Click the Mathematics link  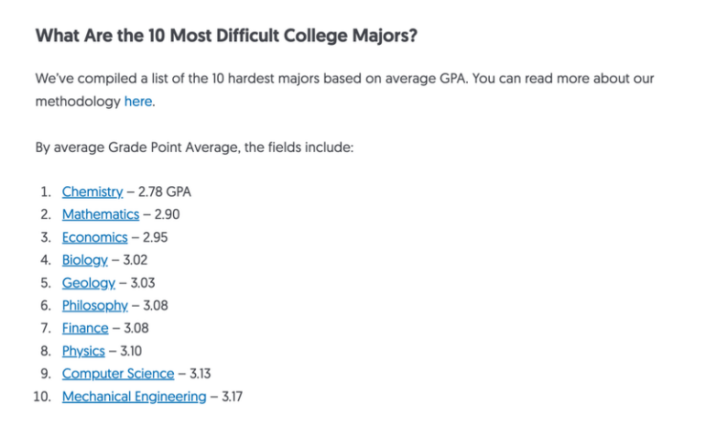pyautogui.click(x=100, y=214)
